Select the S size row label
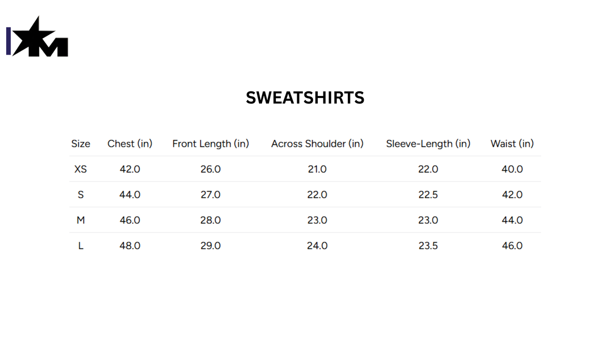Image resolution: width=613 pixels, height=364 pixels. click(81, 195)
